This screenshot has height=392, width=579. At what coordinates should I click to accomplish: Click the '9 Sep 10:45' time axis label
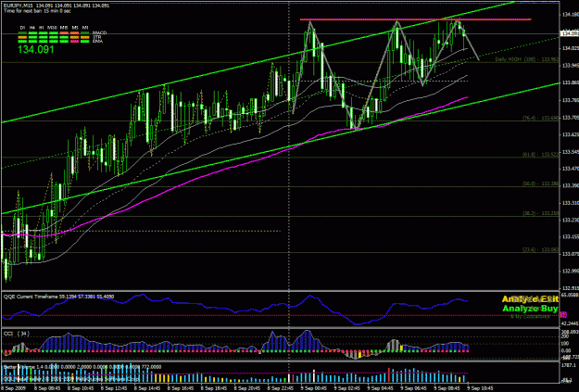click(481, 388)
